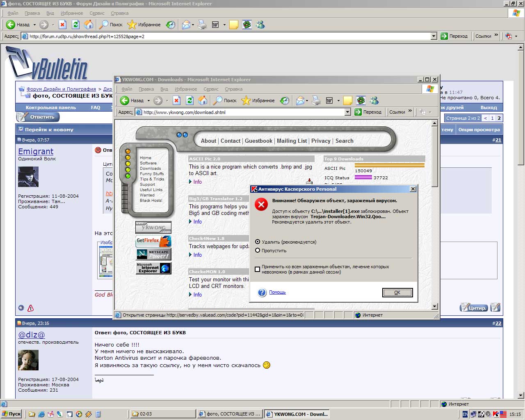Click ASCII Pic orange download bar
Image resolution: width=525 pixels, height=420 pixels.
[x=390, y=165]
